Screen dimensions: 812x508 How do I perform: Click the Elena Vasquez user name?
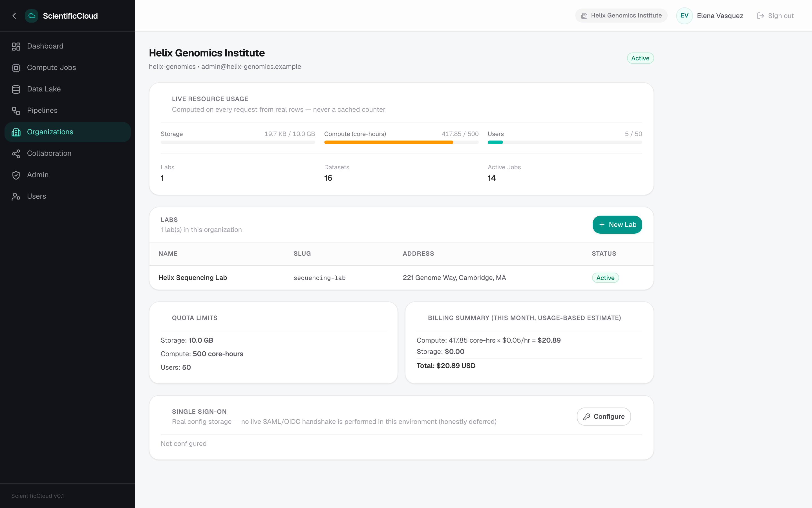pyautogui.click(x=720, y=16)
